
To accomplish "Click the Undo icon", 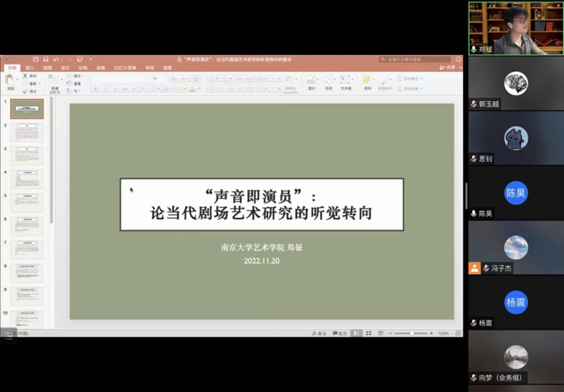I will (56, 59).
